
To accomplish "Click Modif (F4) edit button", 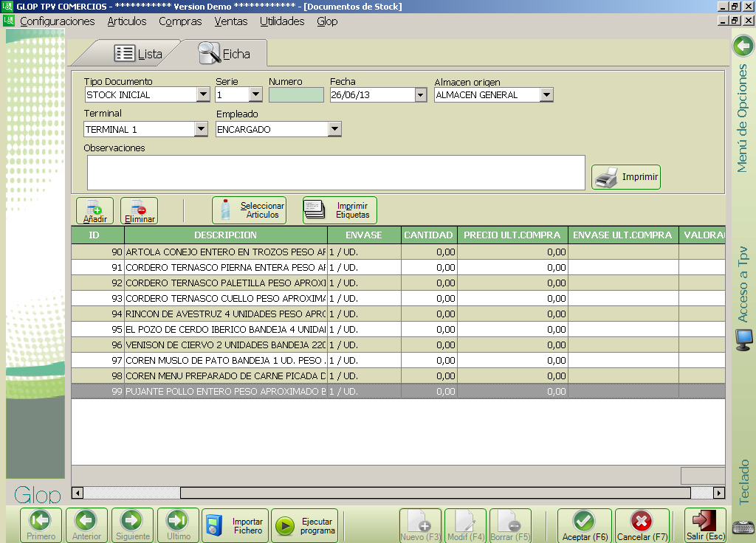I will click(x=465, y=525).
